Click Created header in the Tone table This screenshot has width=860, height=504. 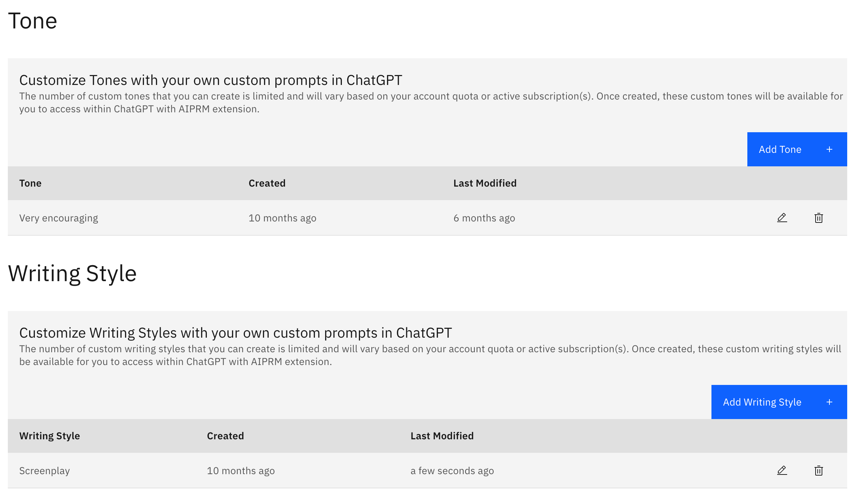(x=267, y=183)
